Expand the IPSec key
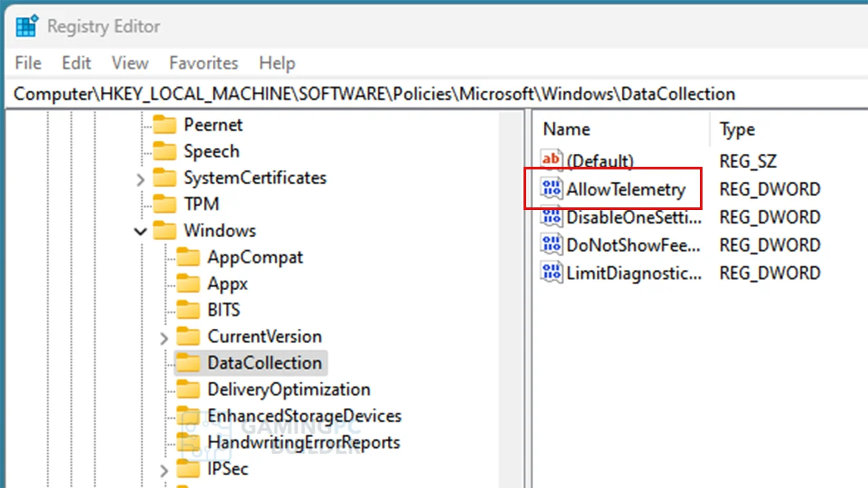Viewport: 868px width, 488px height. tap(164, 470)
